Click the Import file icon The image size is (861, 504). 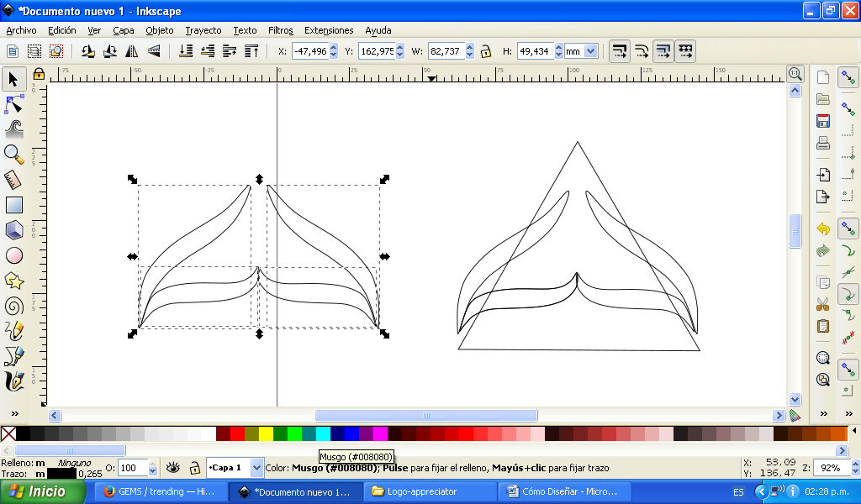point(822,175)
